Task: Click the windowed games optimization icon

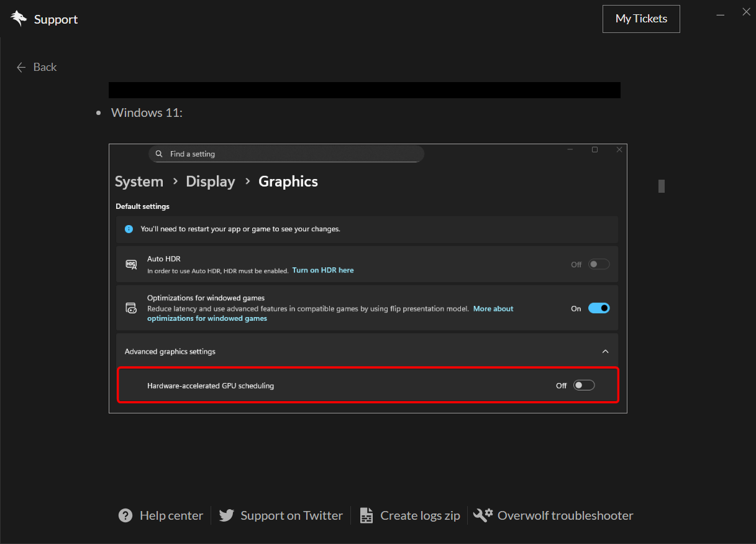Action: coord(131,308)
